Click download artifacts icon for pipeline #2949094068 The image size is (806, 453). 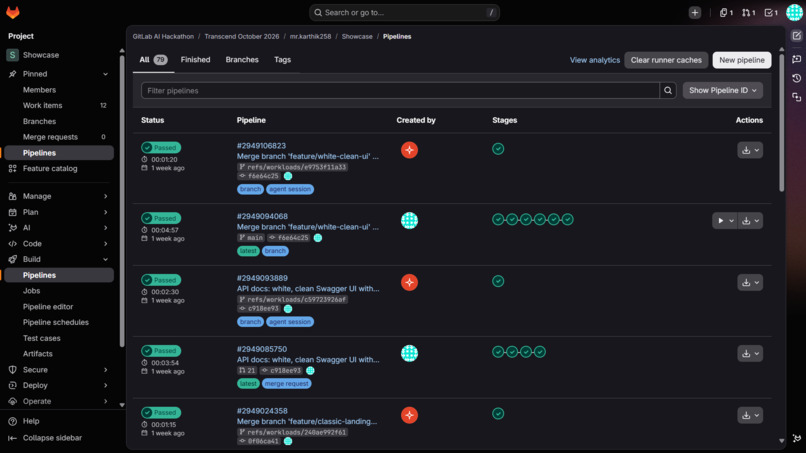click(750, 221)
